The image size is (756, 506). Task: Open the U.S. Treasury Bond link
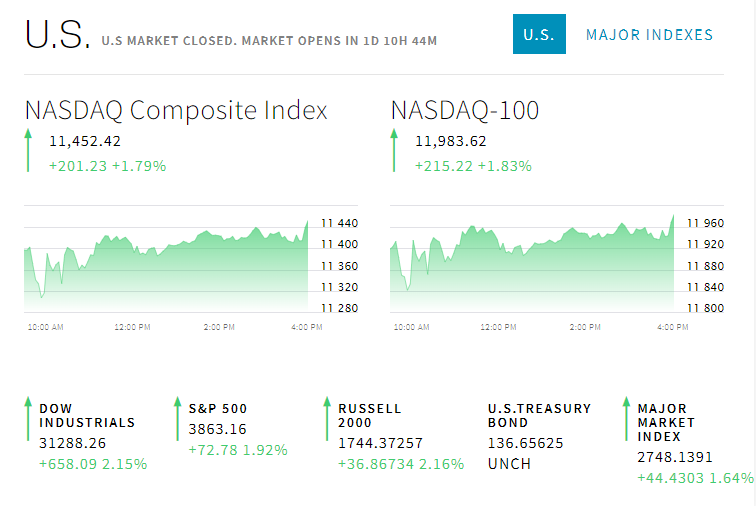click(539, 415)
